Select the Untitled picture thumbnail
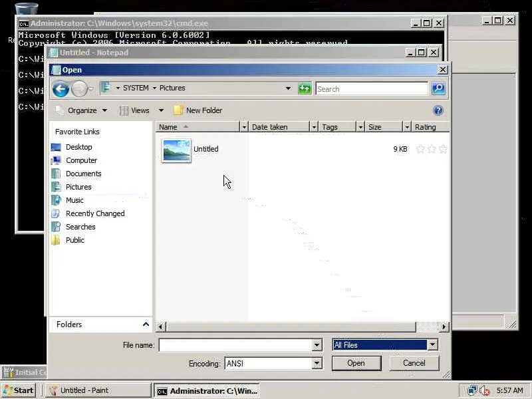 pyautogui.click(x=176, y=151)
